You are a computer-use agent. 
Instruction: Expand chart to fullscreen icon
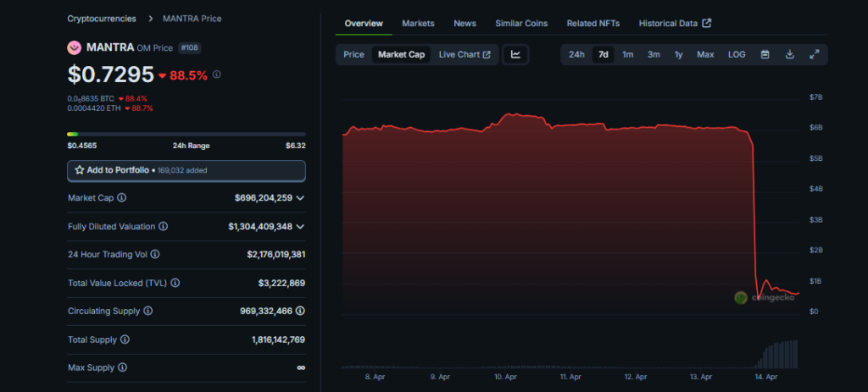(x=815, y=55)
